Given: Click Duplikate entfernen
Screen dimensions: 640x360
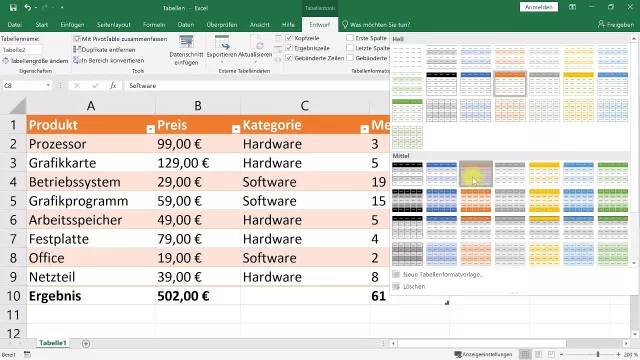Looking at the screenshot, I should tap(104, 50).
